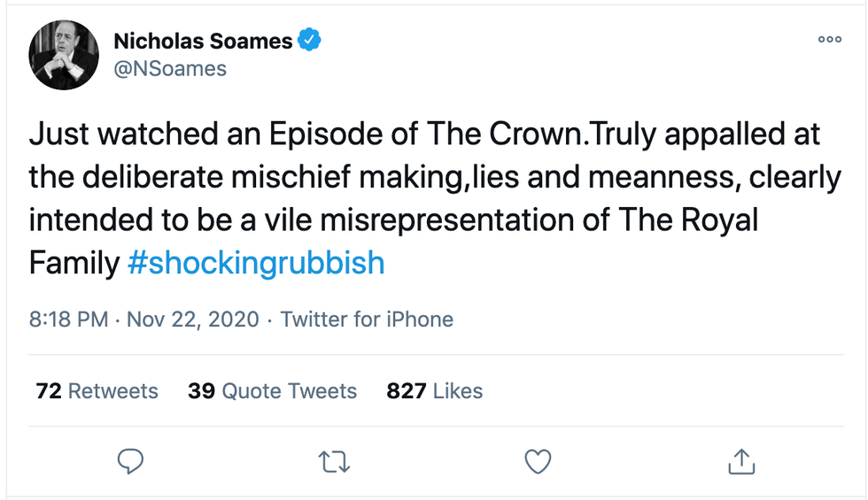Open the @NSoames handle link
The width and height of the screenshot is (868, 500).
170,68
